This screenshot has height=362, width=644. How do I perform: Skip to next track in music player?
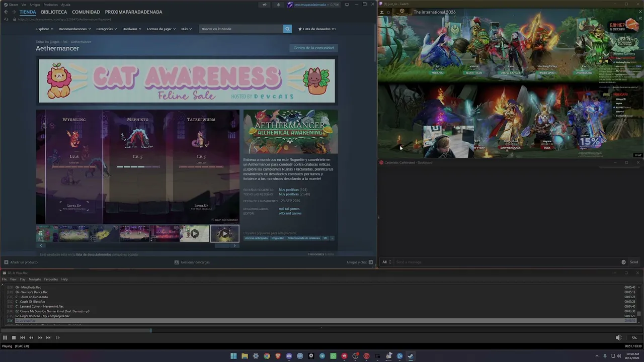(x=49, y=338)
